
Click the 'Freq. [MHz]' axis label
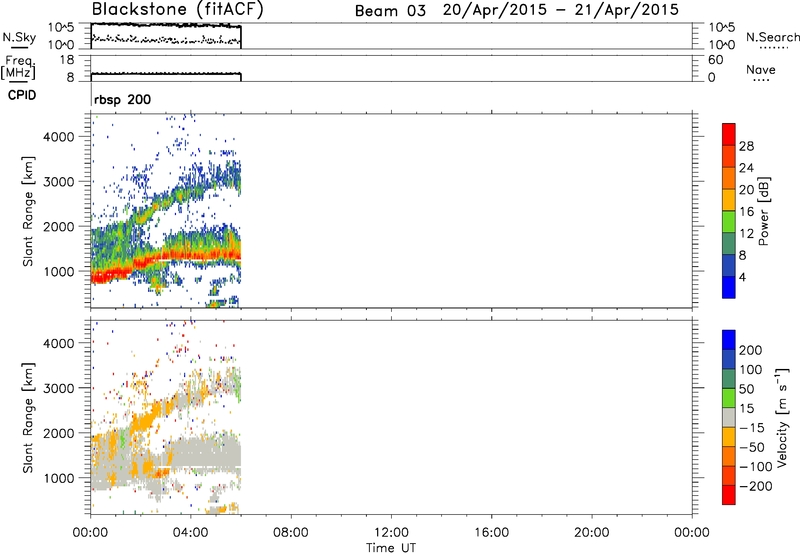click(18, 67)
